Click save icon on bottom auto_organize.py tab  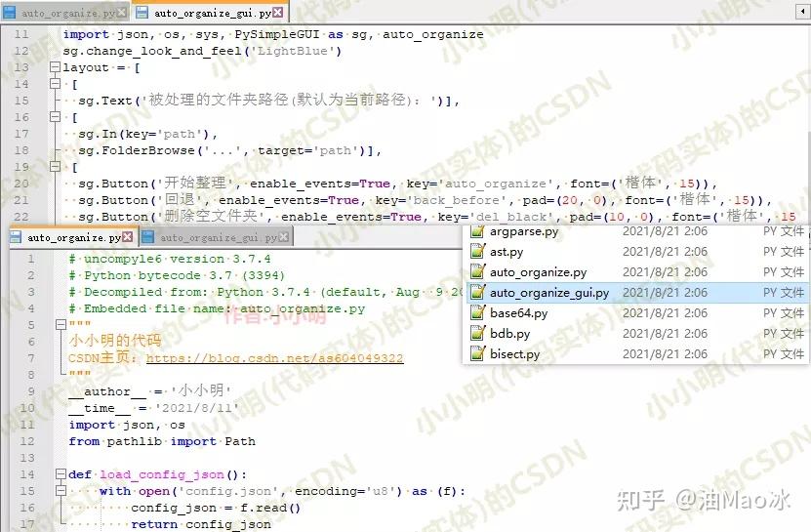click(16, 237)
